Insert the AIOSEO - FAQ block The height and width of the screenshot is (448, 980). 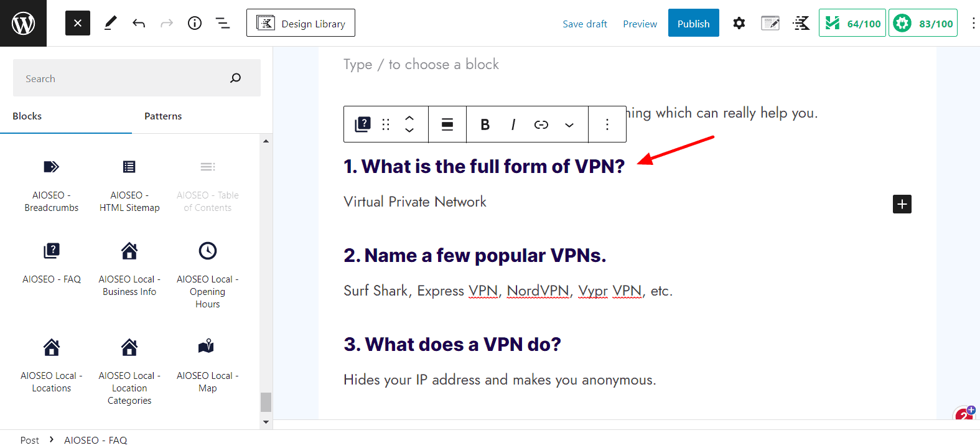[52, 262]
